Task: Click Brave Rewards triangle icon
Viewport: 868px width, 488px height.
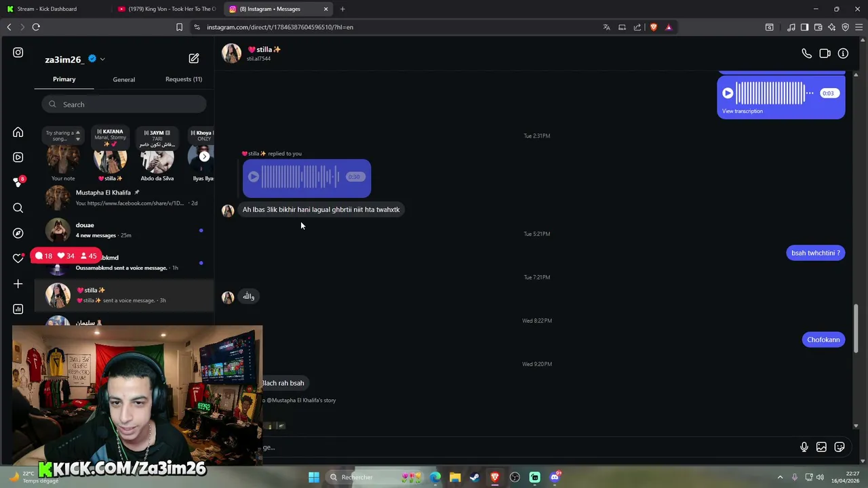Action: (669, 27)
